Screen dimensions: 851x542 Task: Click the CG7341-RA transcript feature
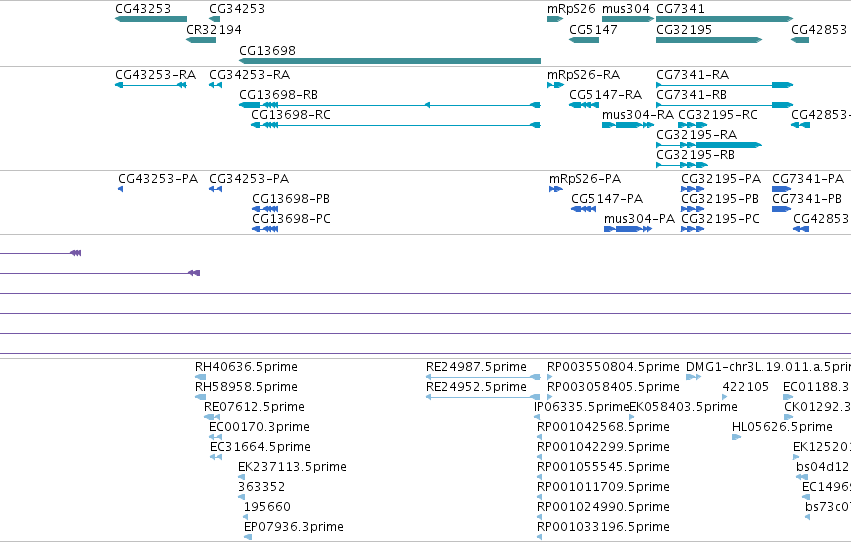pyautogui.click(x=725, y=85)
